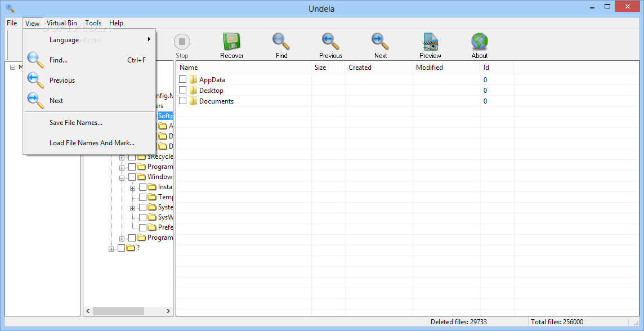Click the Previous toolbar icon
Viewport: 644px width, 331px height.
click(330, 42)
